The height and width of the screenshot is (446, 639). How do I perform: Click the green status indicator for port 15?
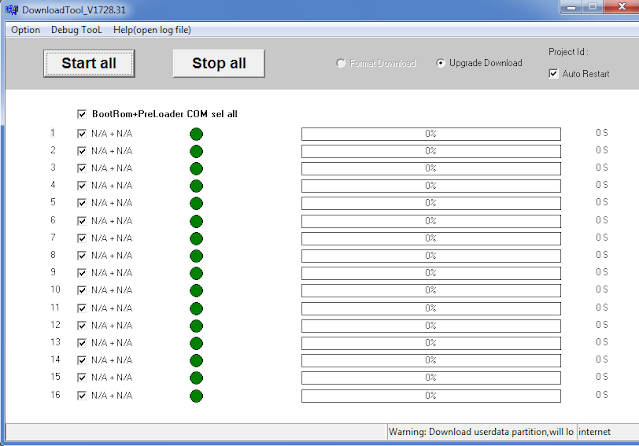[x=196, y=378]
